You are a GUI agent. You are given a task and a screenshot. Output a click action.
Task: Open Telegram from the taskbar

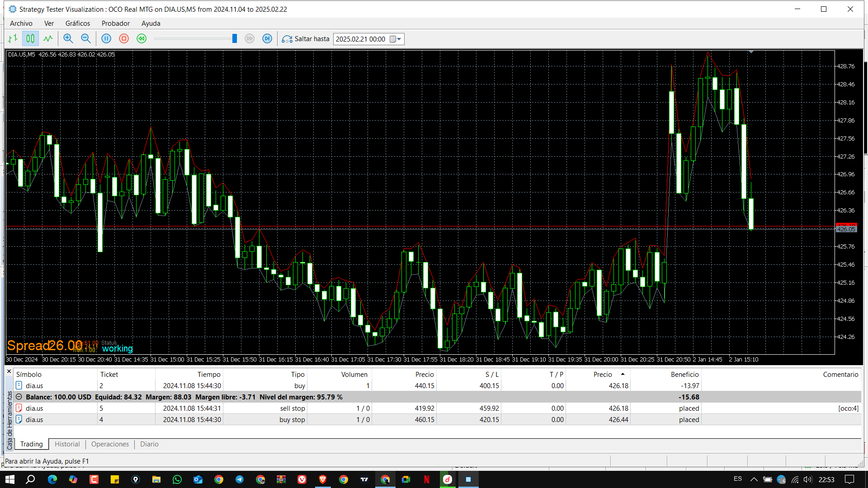coord(240,479)
